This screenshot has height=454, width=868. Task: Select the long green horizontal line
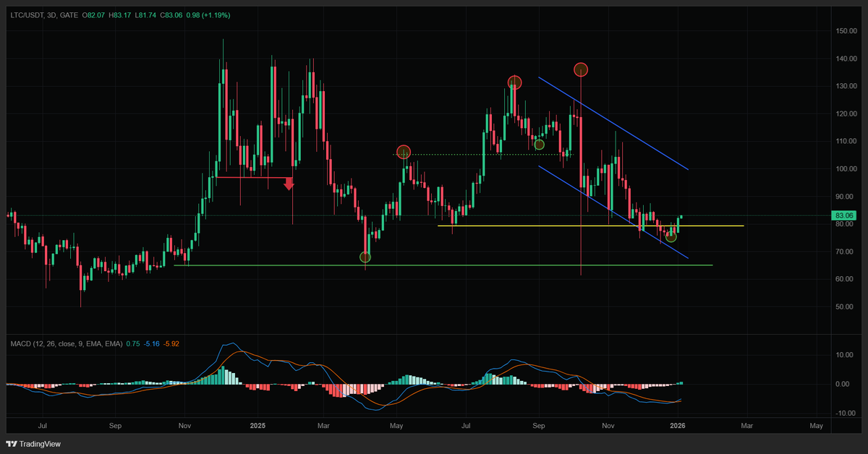coord(443,265)
